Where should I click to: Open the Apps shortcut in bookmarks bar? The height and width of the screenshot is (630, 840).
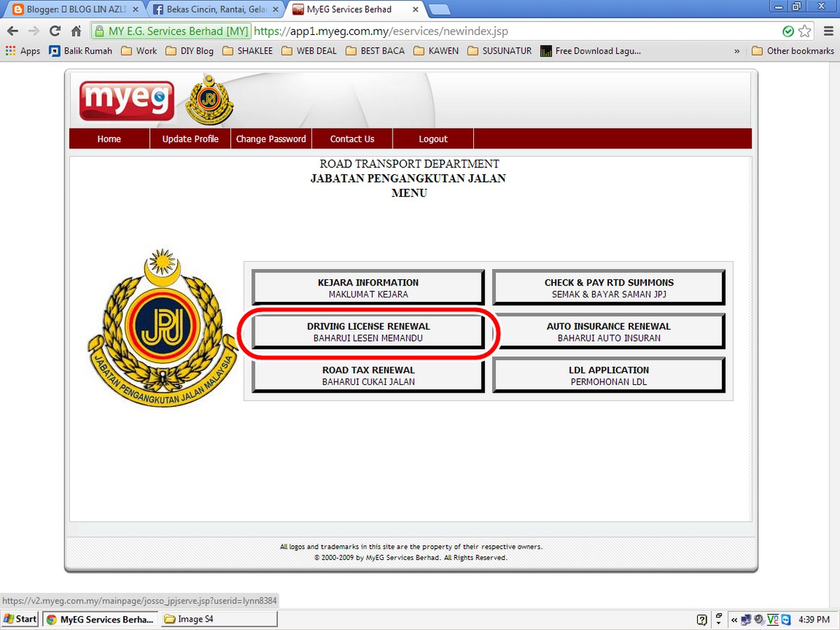click(x=22, y=51)
